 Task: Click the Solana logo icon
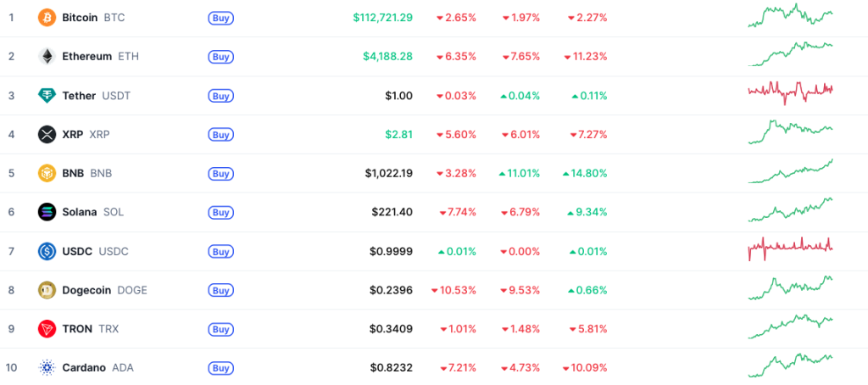[x=47, y=212]
